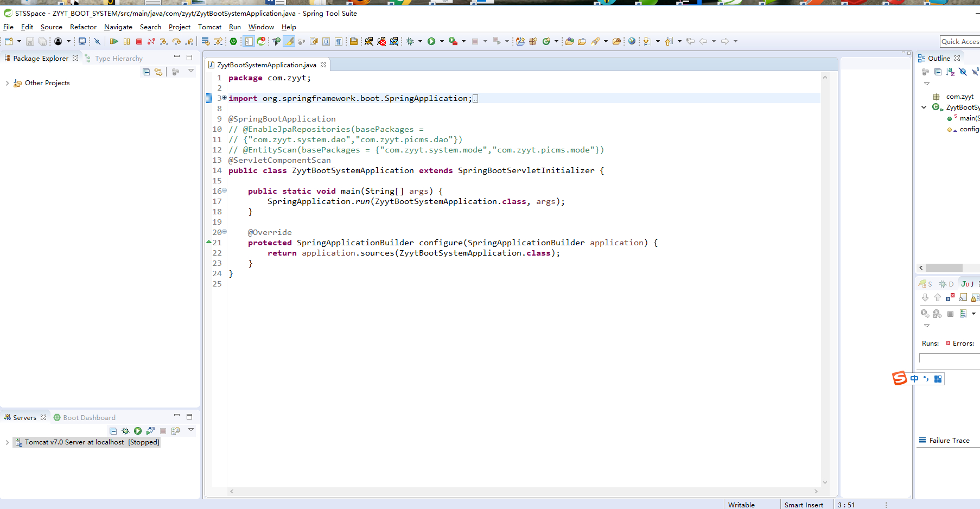Click the Sogou input method S icon
980x509 pixels.
900,378
